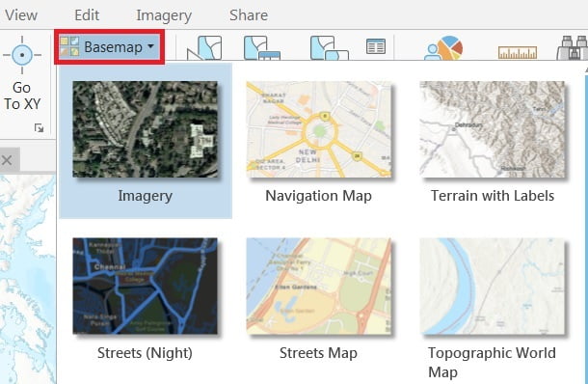Choose the Streets Map basemap

319,298
